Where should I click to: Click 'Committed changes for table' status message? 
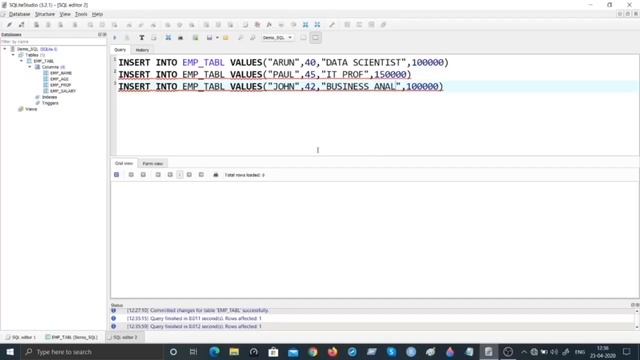coord(198,311)
